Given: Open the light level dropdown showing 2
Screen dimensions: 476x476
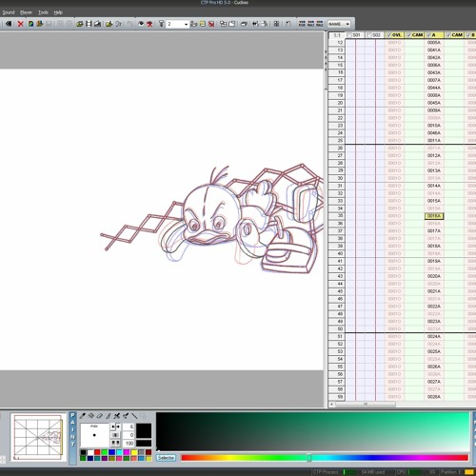Looking at the screenshot, I should [x=186, y=24].
